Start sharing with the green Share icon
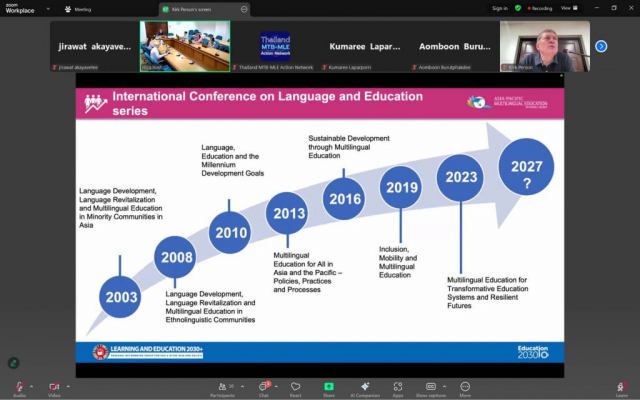The width and height of the screenshot is (640, 400). coord(328,386)
